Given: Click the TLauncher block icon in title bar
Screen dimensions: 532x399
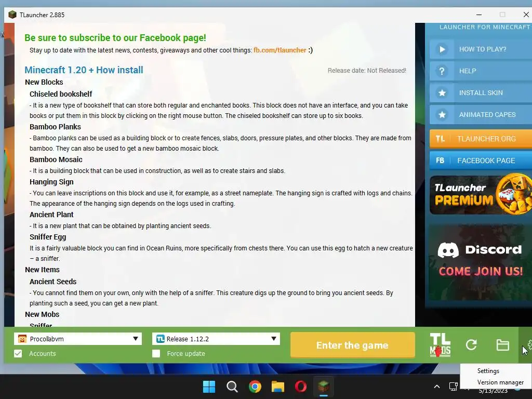Looking at the screenshot, I should point(12,15).
